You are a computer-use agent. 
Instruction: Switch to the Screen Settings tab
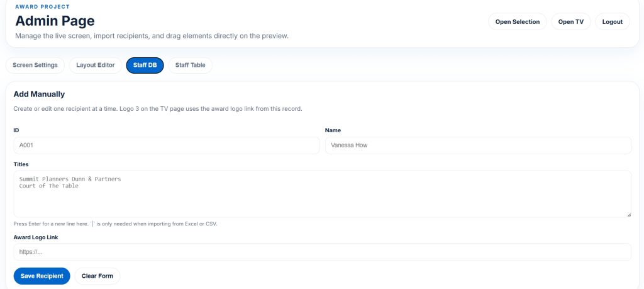[35, 65]
